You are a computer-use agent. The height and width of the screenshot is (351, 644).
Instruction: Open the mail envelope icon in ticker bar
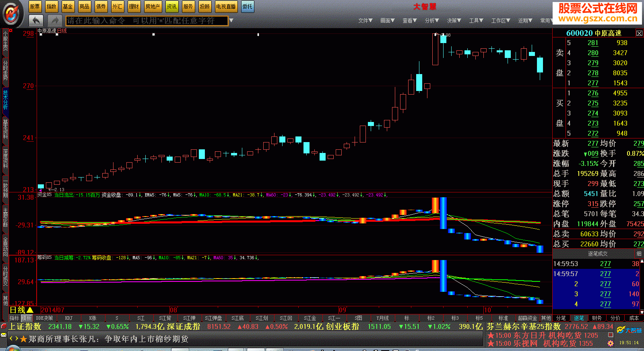(4, 335)
